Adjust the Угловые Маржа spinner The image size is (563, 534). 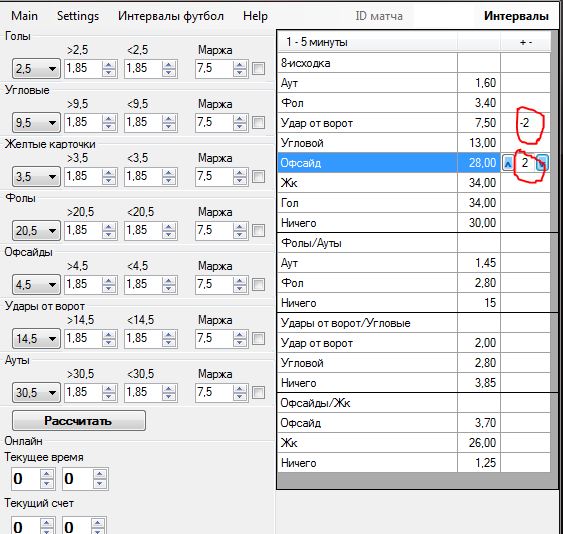pos(240,122)
